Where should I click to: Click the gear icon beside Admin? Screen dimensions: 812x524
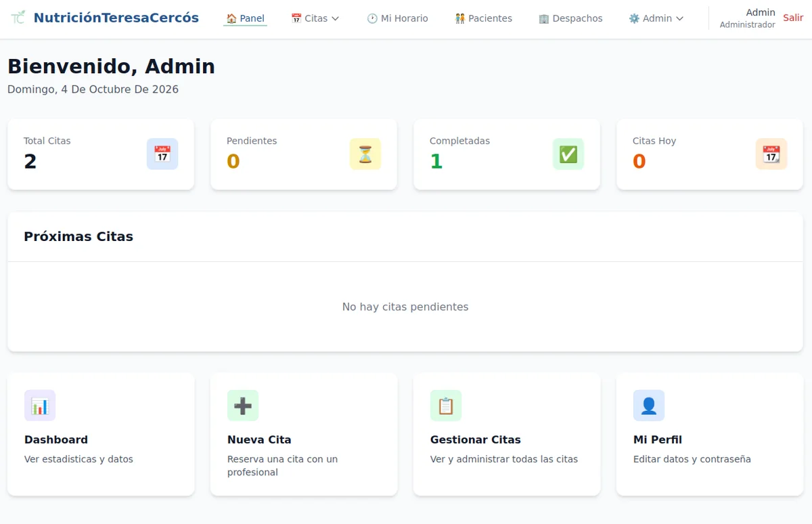tap(634, 18)
